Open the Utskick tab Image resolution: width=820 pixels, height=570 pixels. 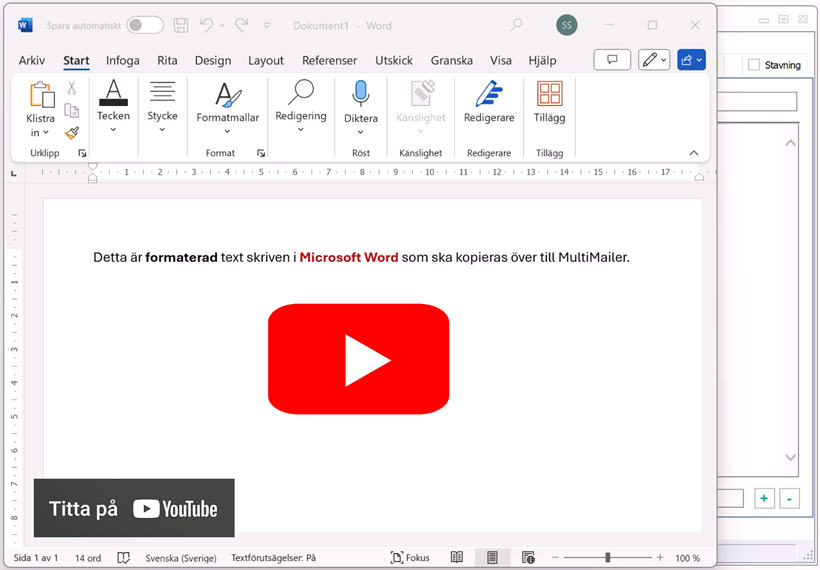click(x=394, y=61)
